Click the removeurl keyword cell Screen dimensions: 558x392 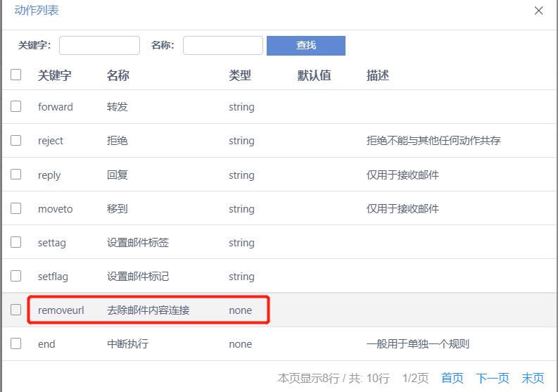61,310
